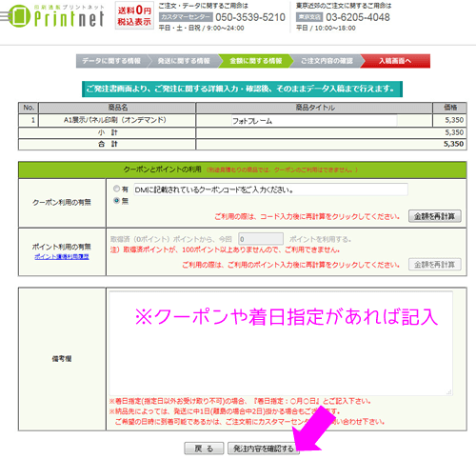
Task: Click the ポイント利用の有無 label
Action: [x=62, y=247]
